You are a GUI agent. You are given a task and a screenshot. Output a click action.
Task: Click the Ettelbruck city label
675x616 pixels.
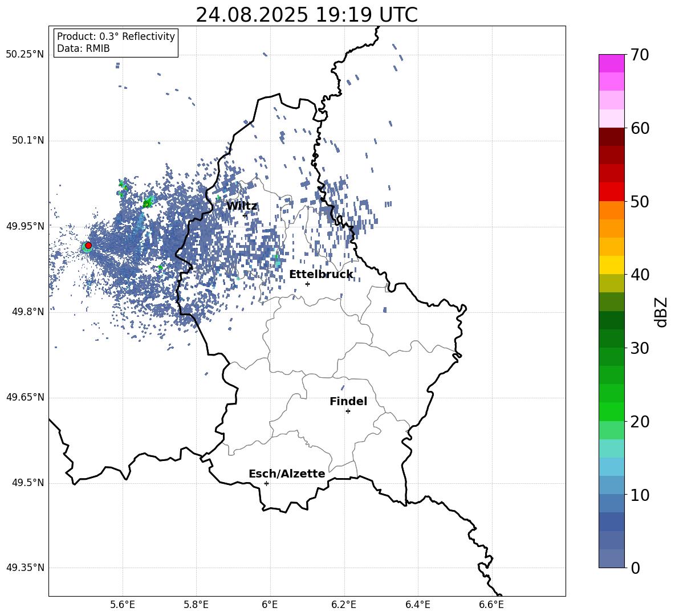[321, 275]
